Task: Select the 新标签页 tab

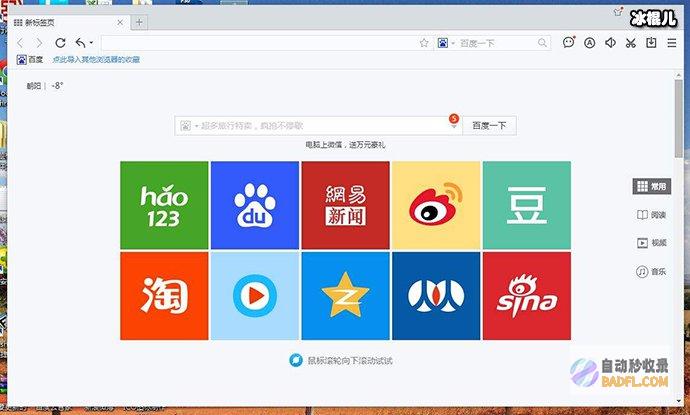Action: [70, 22]
